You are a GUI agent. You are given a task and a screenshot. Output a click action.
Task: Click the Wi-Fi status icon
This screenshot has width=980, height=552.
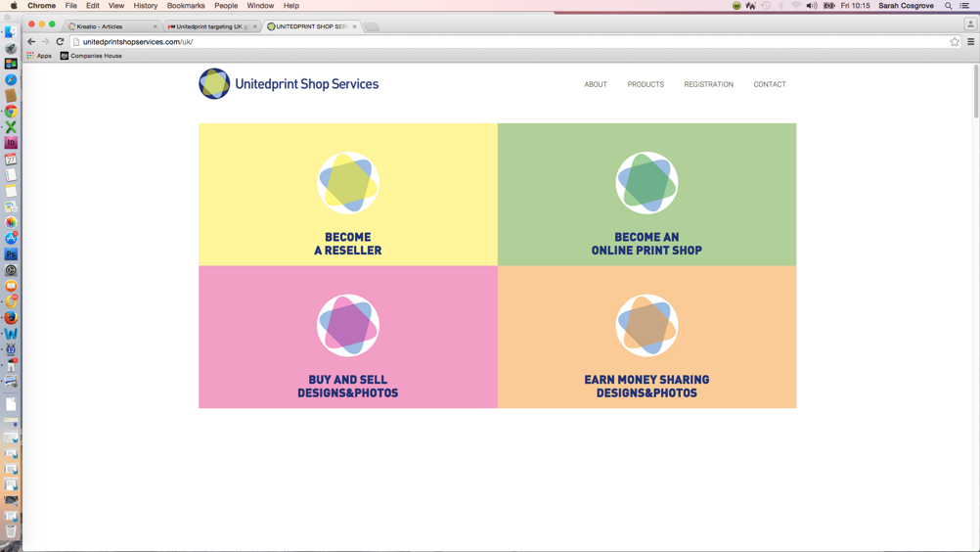(x=795, y=6)
